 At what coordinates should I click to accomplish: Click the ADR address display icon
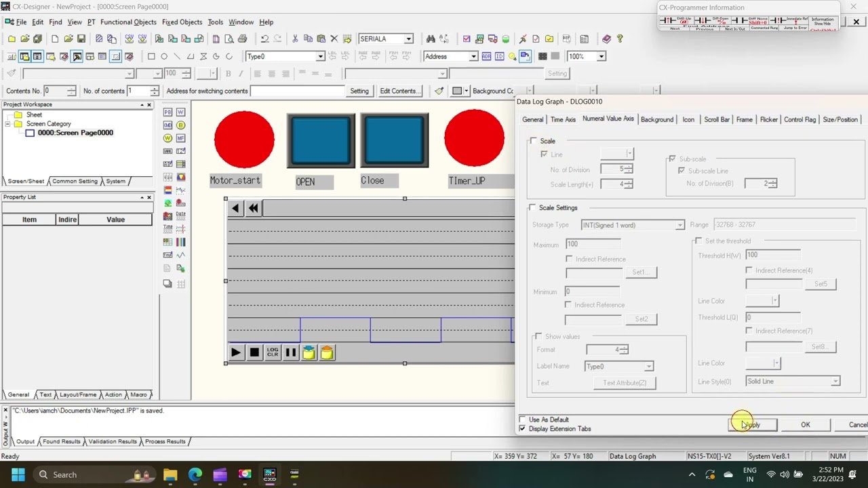486,56
